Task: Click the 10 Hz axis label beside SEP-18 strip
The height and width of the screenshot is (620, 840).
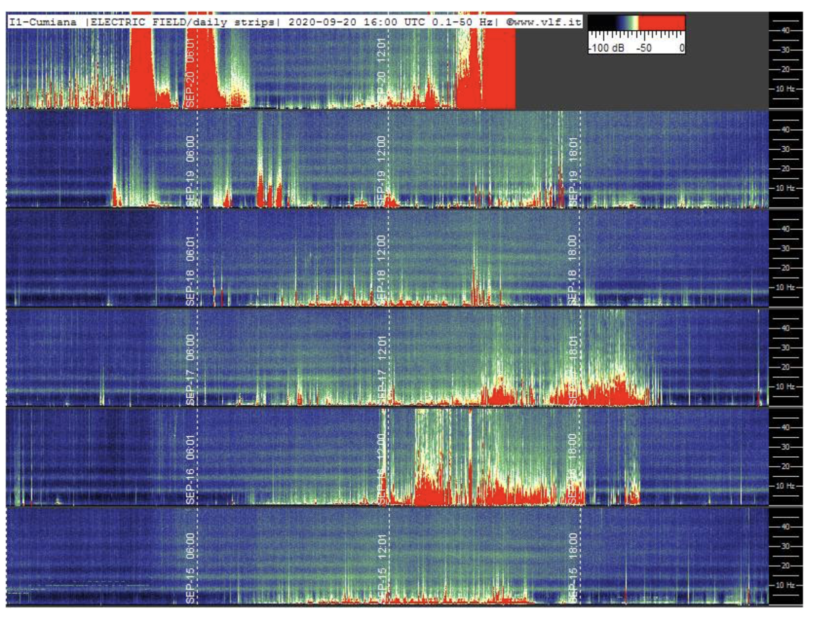Action: (785, 287)
